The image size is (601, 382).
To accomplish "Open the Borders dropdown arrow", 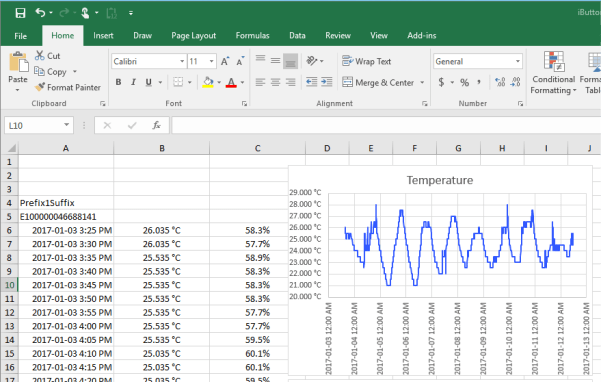I will pos(189,82).
